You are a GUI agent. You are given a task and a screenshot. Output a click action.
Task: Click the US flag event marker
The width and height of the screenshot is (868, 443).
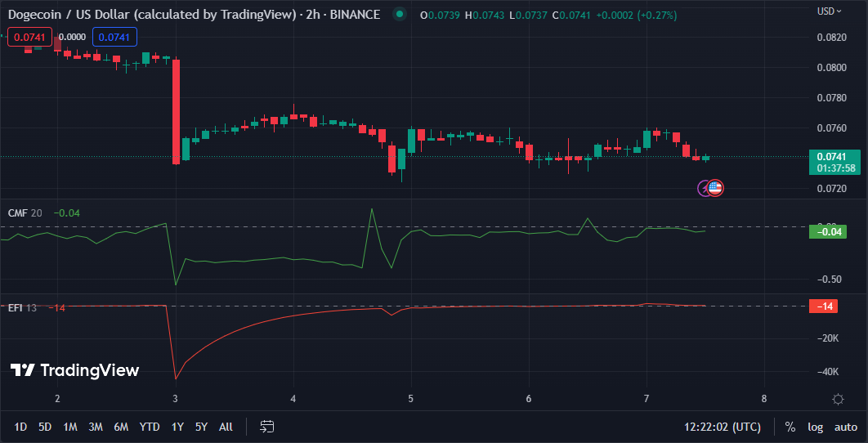[x=715, y=188]
